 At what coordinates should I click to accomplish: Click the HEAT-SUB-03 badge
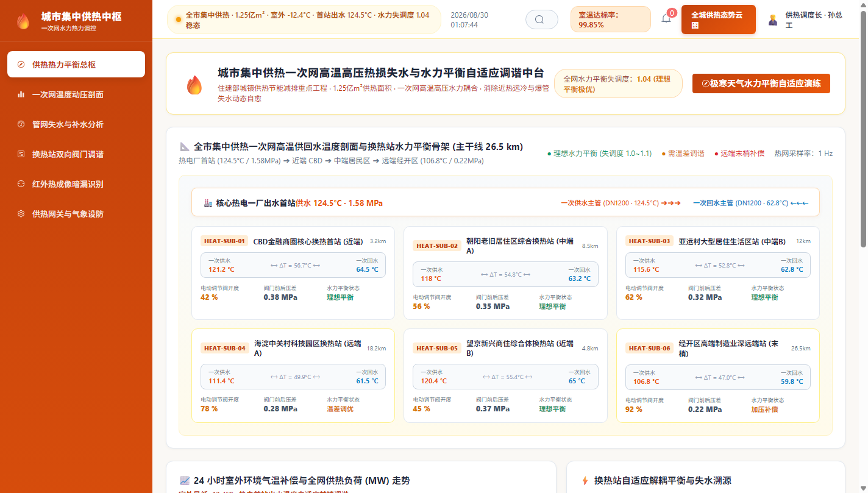pyautogui.click(x=649, y=241)
